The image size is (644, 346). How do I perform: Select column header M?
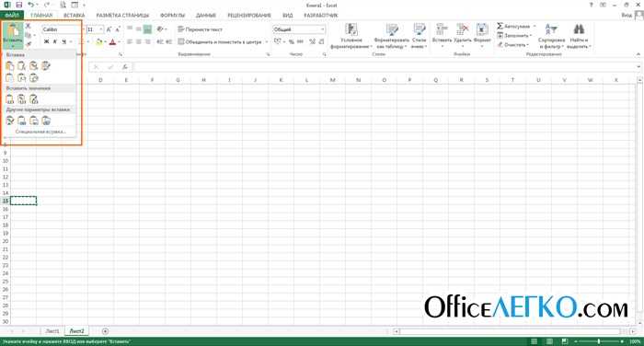point(332,80)
